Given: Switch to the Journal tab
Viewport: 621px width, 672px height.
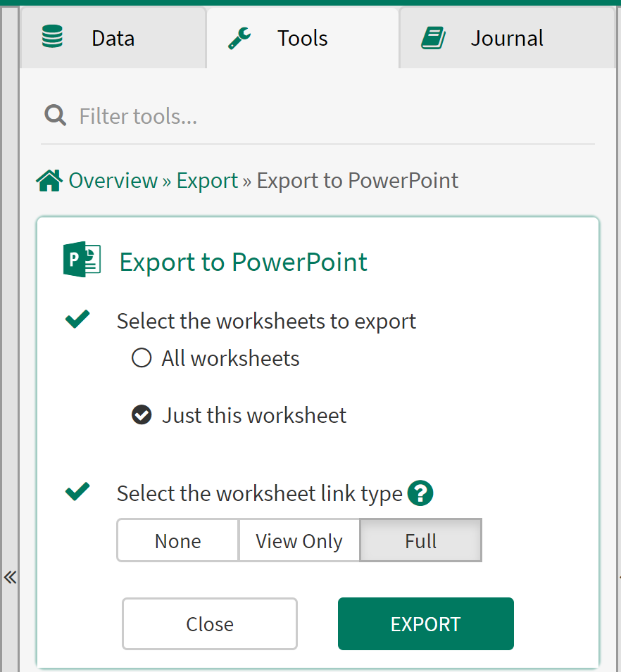Looking at the screenshot, I should click(x=506, y=38).
